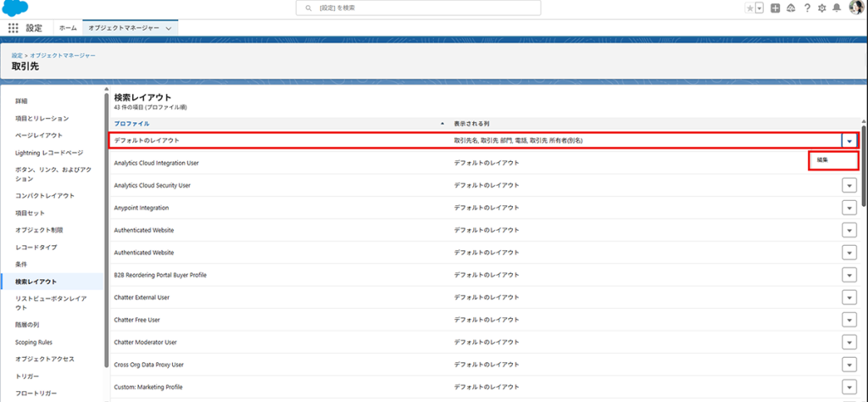Sort by the プロファイル column header
Viewport: 868px width, 402px height.
(x=131, y=124)
